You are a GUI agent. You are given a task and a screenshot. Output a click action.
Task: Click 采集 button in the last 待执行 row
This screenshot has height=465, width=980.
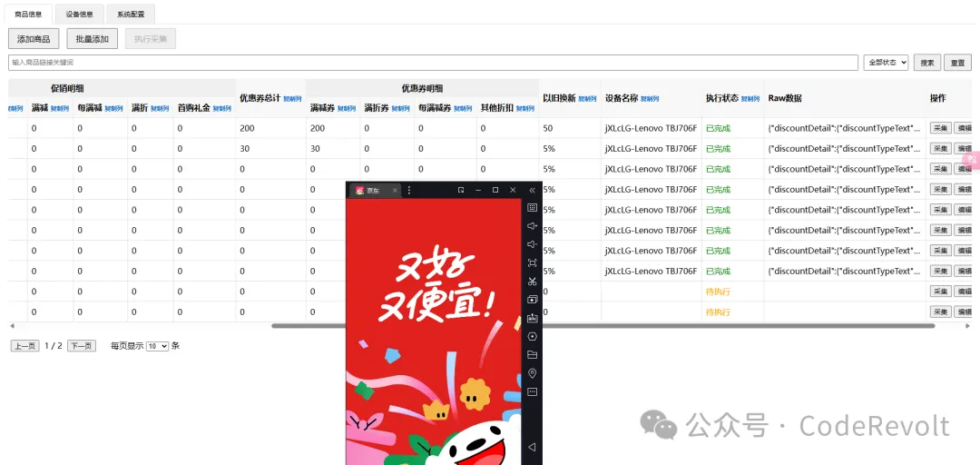941,312
